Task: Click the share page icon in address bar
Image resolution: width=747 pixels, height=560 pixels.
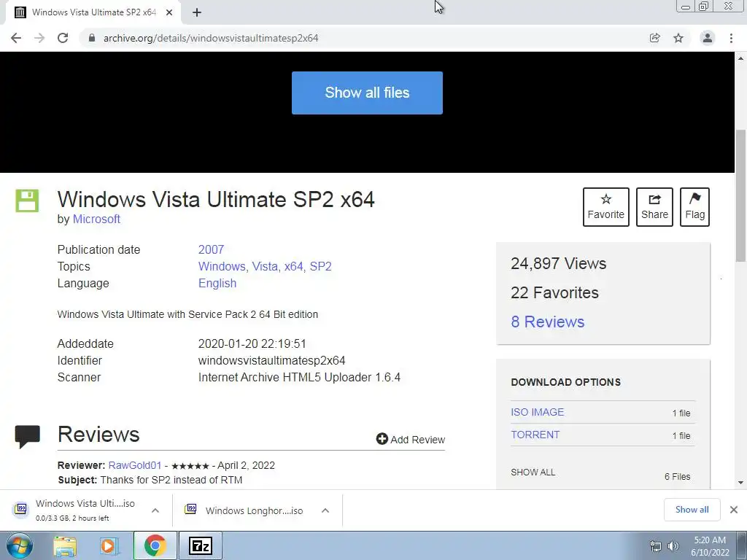Action: [655, 38]
